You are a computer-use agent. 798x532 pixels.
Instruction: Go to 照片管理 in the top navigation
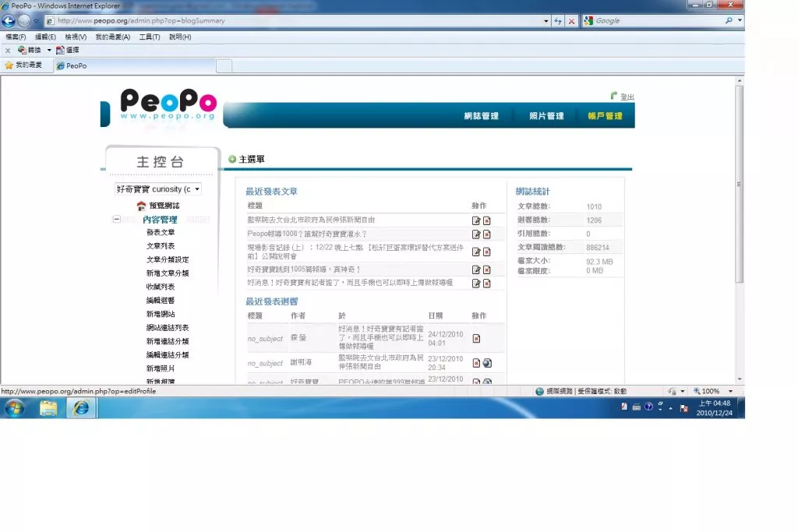[x=546, y=116]
